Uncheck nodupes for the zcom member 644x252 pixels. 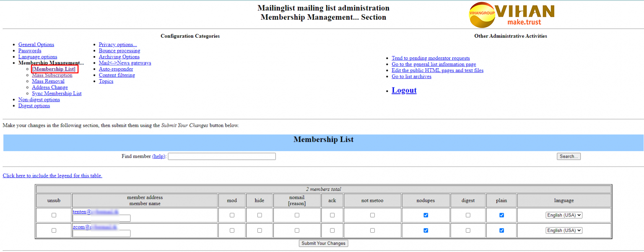tap(426, 230)
